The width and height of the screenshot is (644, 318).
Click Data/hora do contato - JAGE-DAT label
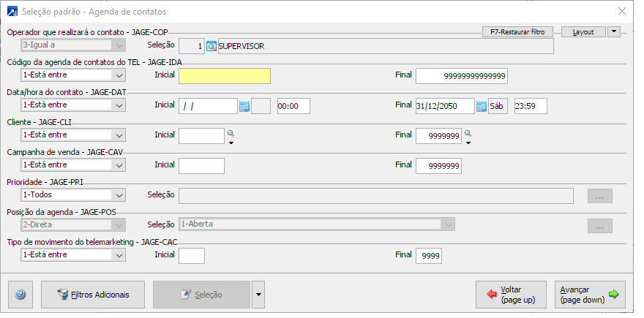coord(67,92)
